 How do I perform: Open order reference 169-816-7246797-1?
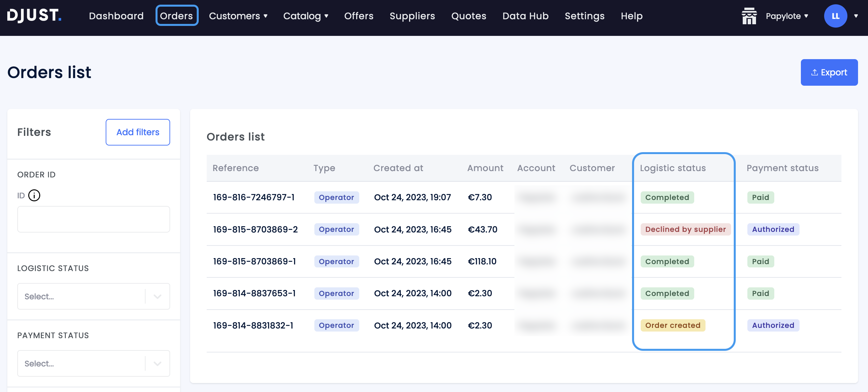pos(254,197)
